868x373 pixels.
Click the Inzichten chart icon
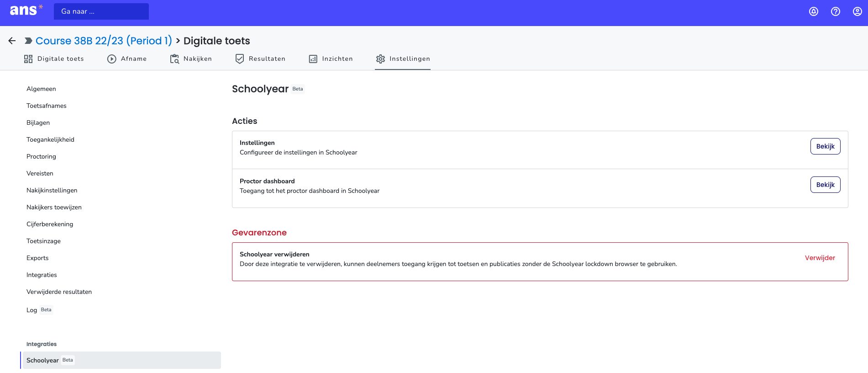[313, 59]
